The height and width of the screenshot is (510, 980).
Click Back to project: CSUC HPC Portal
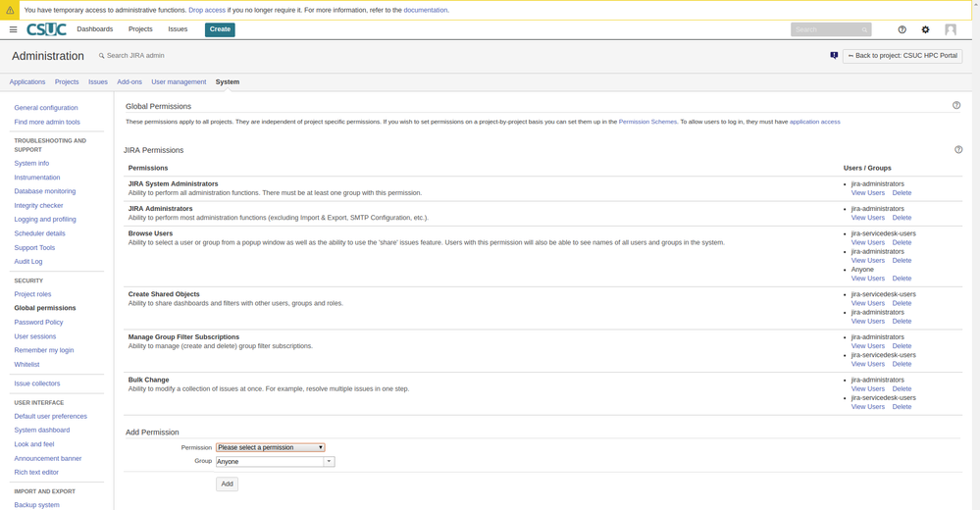[903, 56]
